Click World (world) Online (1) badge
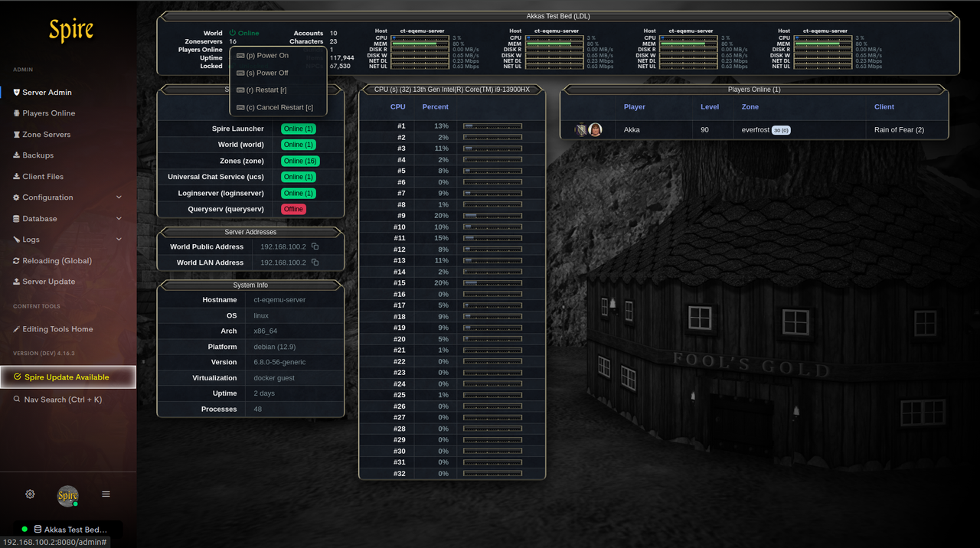This screenshot has height=548, width=980. [298, 145]
